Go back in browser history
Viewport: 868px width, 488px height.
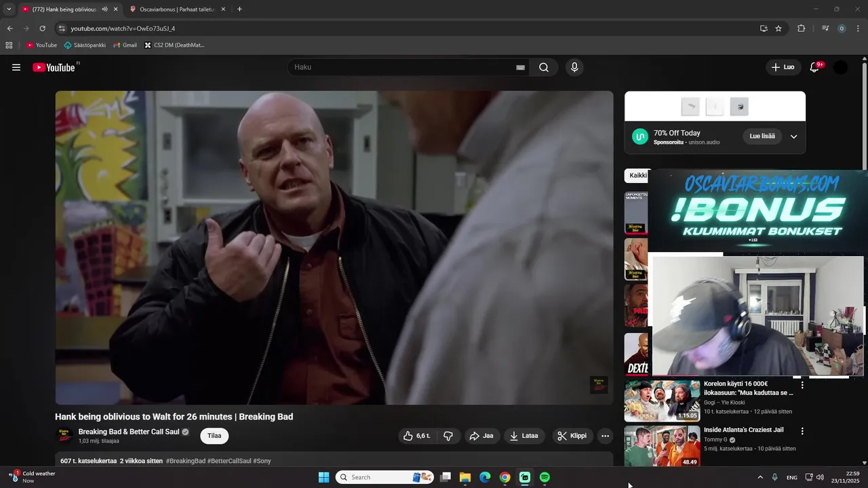(9, 28)
